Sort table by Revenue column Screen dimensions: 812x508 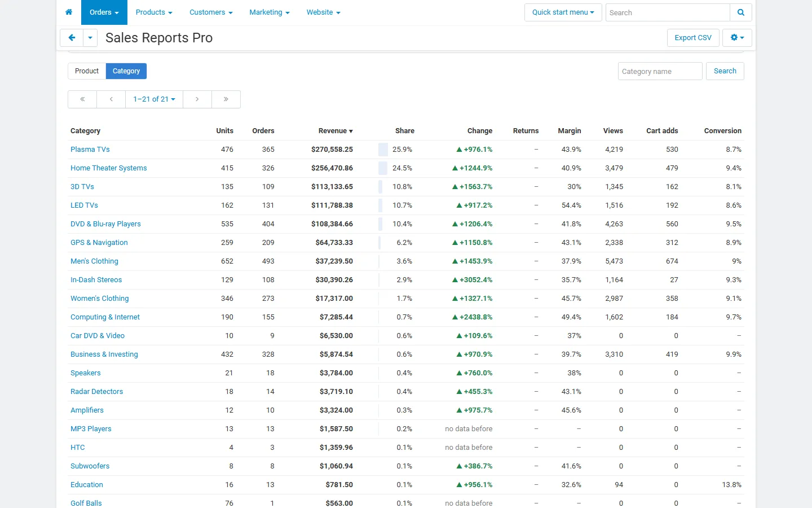(336, 131)
